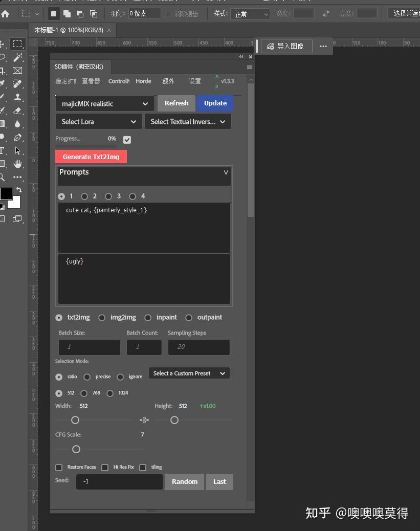This screenshot has height=531, width=420.
Task: Select the Magic Wand tool
Action: point(18,57)
